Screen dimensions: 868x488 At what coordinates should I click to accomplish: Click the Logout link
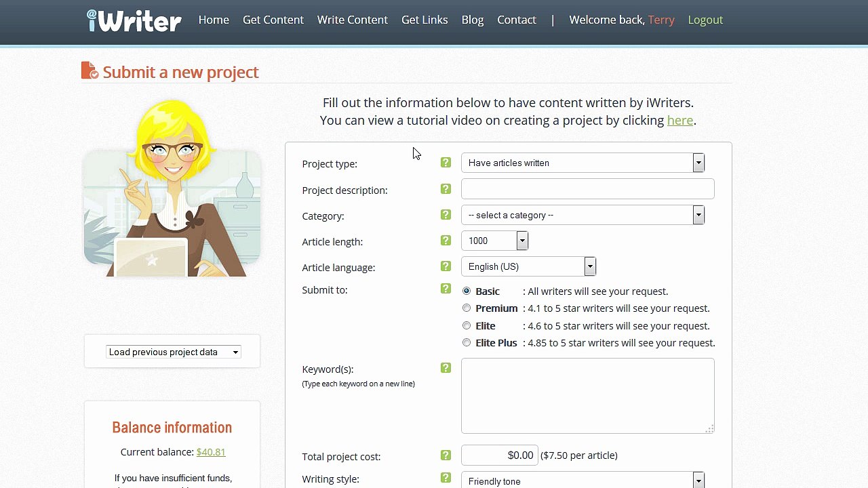(x=705, y=20)
